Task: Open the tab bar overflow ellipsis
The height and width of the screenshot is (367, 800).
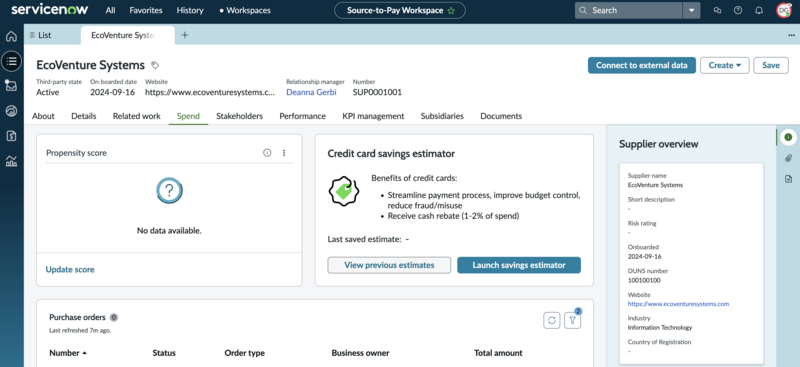Action: click(791, 35)
